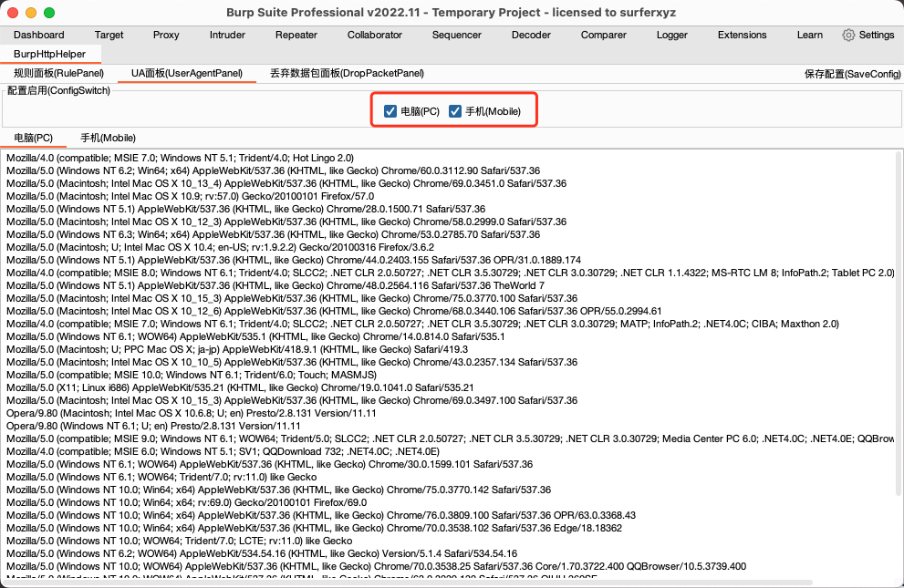Select the Edge/18.18362 user agent line
904x588 pixels.
click(x=314, y=528)
